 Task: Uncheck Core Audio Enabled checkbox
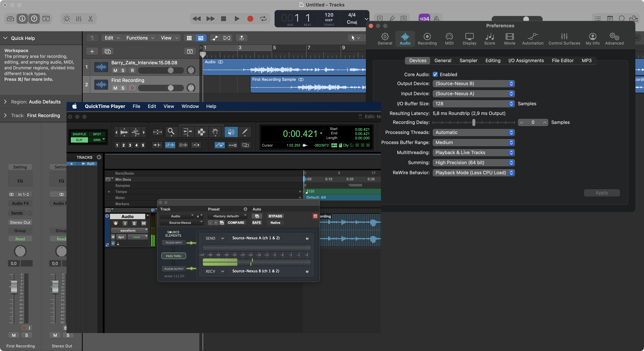click(x=435, y=75)
